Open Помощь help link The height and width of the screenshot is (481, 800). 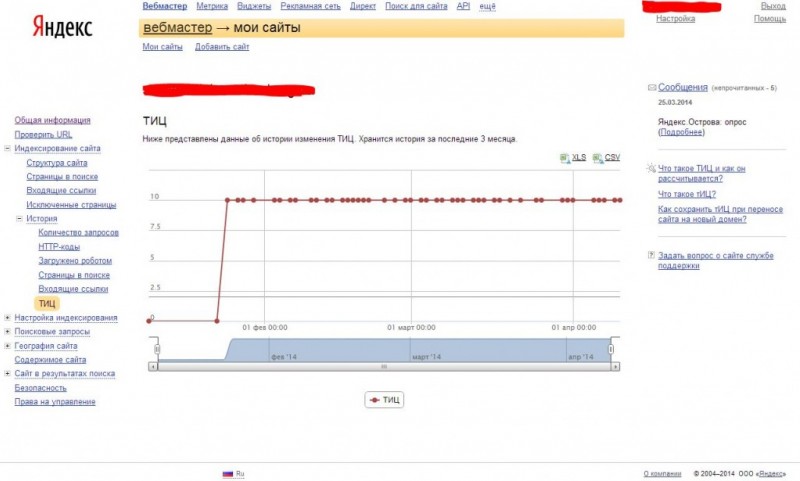pos(770,18)
